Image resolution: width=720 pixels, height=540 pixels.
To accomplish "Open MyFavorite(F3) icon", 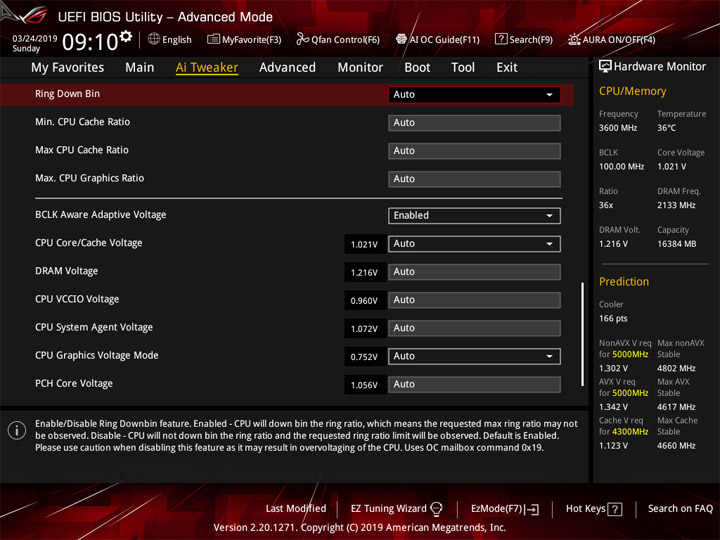I will [x=213, y=39].
